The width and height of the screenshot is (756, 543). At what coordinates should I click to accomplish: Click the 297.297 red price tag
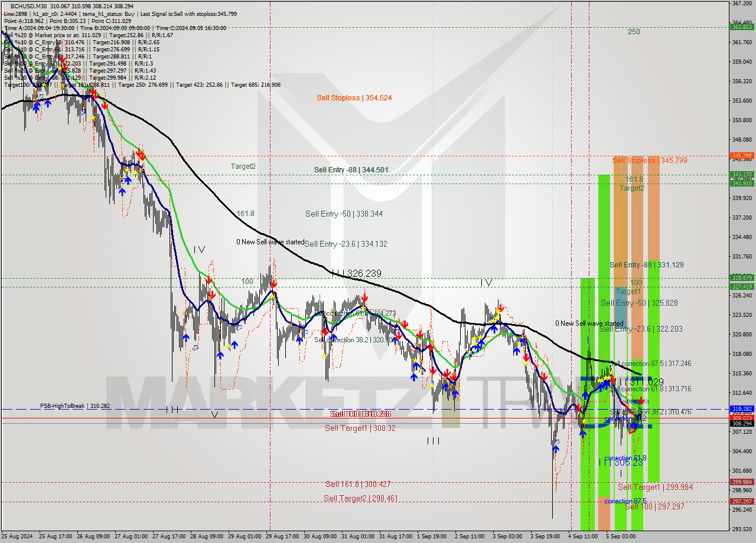[742, 501]
